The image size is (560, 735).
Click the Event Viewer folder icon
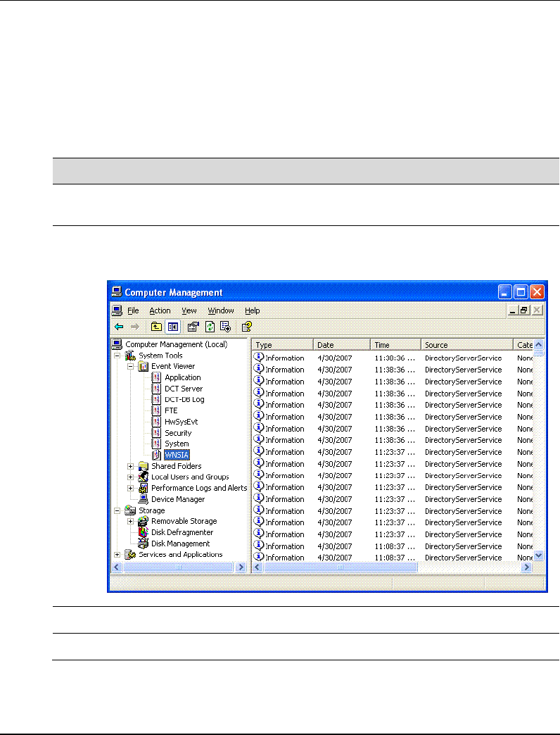click(x=144, y=367)
